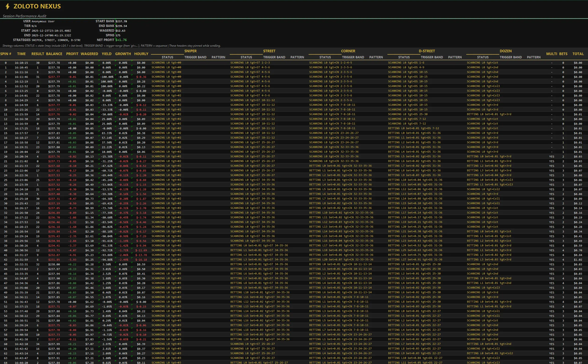Select the Anonymous User value cell
588x364 pixels.
43,21
